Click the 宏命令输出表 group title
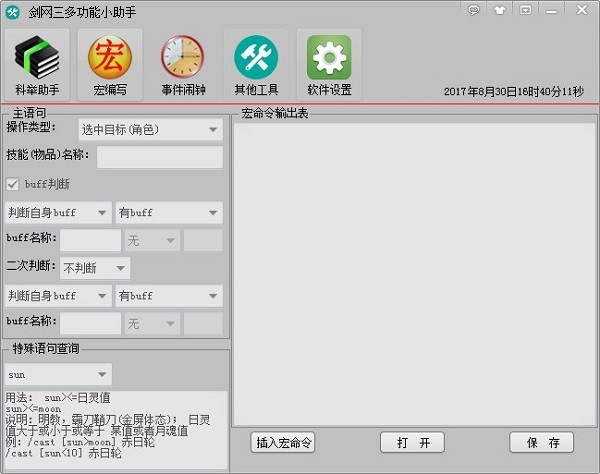The width and height of the screenshot is (600, 474). pos(274,113)
